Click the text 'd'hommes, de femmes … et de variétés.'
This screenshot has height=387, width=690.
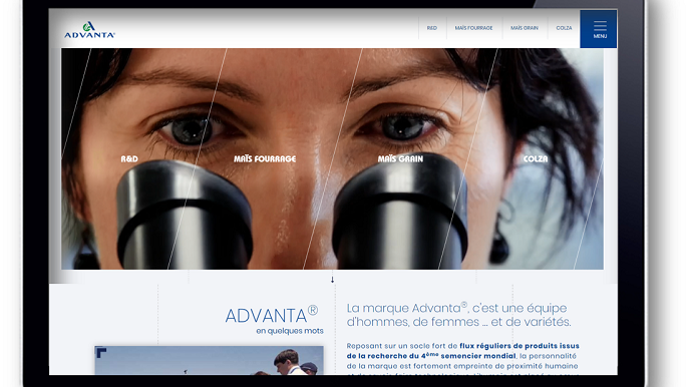(459, 322)
